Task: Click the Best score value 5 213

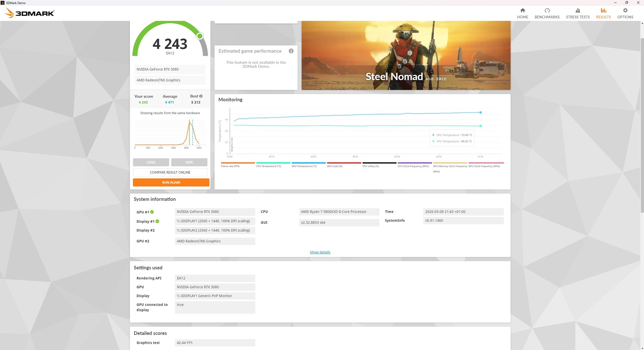Action: click(196, 102)
